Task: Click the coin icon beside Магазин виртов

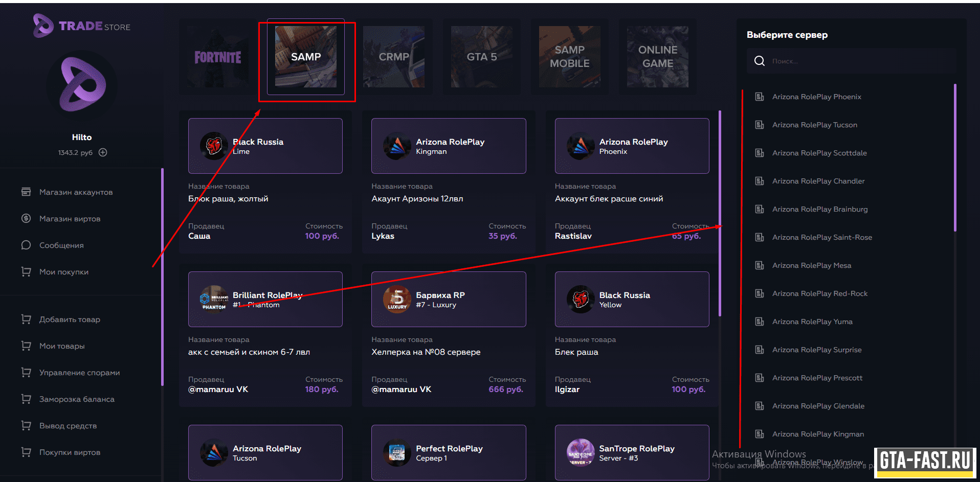Action: pos(26,218)
